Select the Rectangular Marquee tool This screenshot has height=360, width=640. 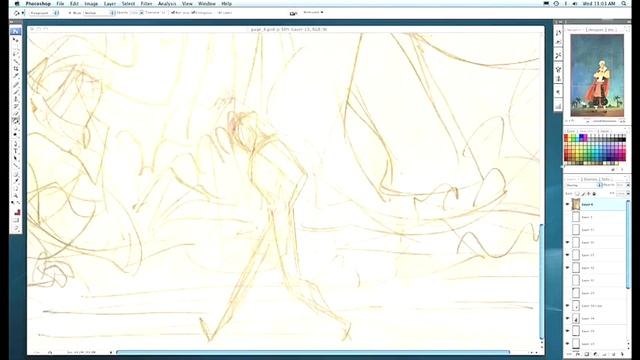pyautogui.click(x=16, y=47)
